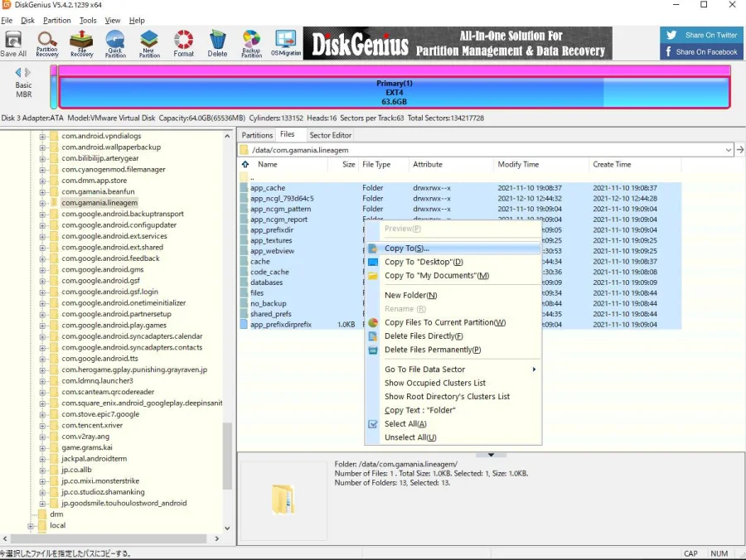This screenshot has width=746, height=560.
Task: Choose Select All in the context menu
Action: click(x=405, y=423)
